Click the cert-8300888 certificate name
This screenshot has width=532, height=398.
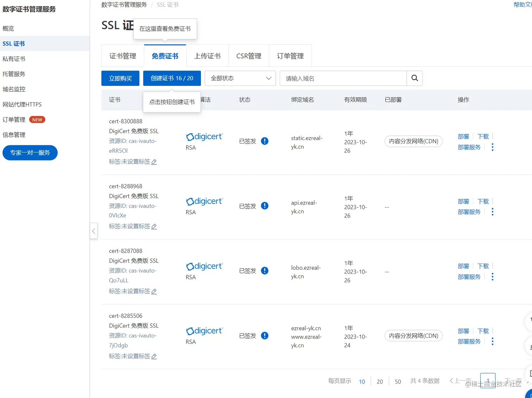coord(126,121)
